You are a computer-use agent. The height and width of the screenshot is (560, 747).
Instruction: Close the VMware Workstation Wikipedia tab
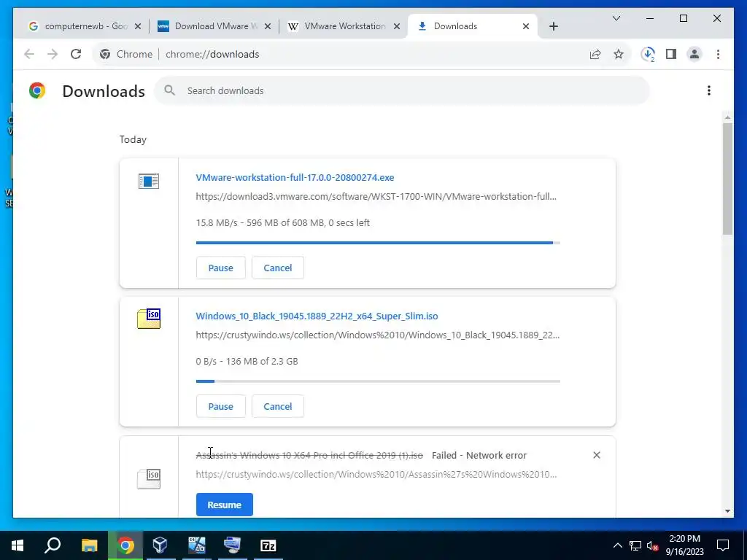tap(396, 26)
